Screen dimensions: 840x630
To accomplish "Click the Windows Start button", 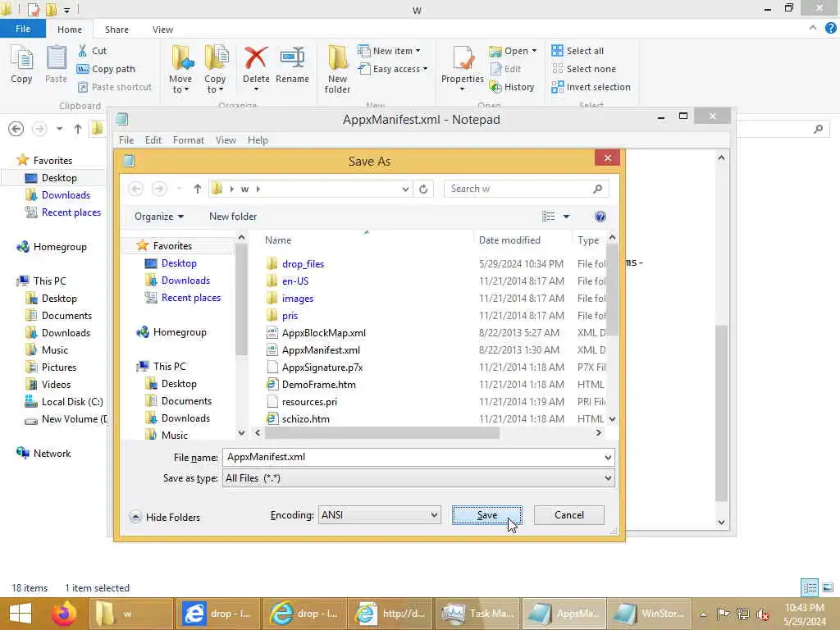I will click(x=21, y=614).
